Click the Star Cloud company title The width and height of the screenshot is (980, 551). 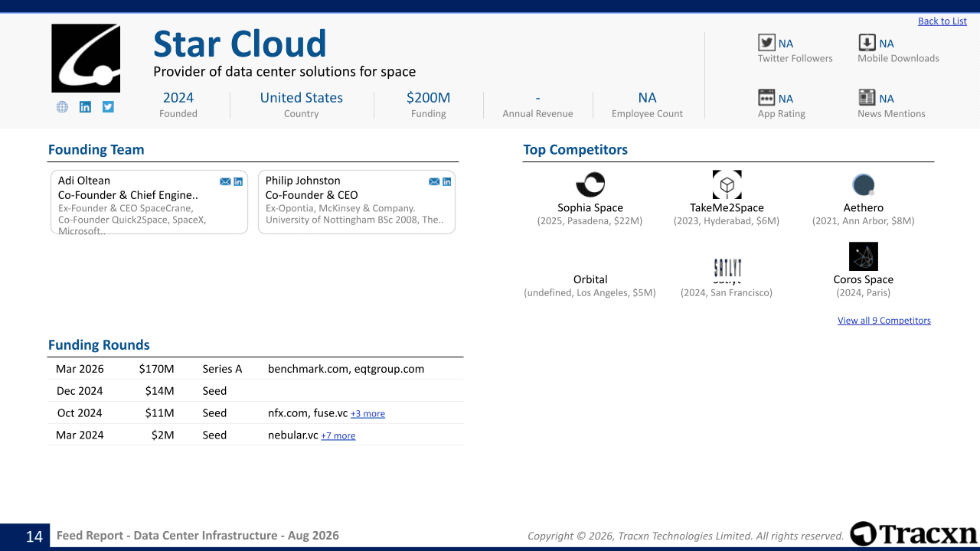(x=240, y=44)
